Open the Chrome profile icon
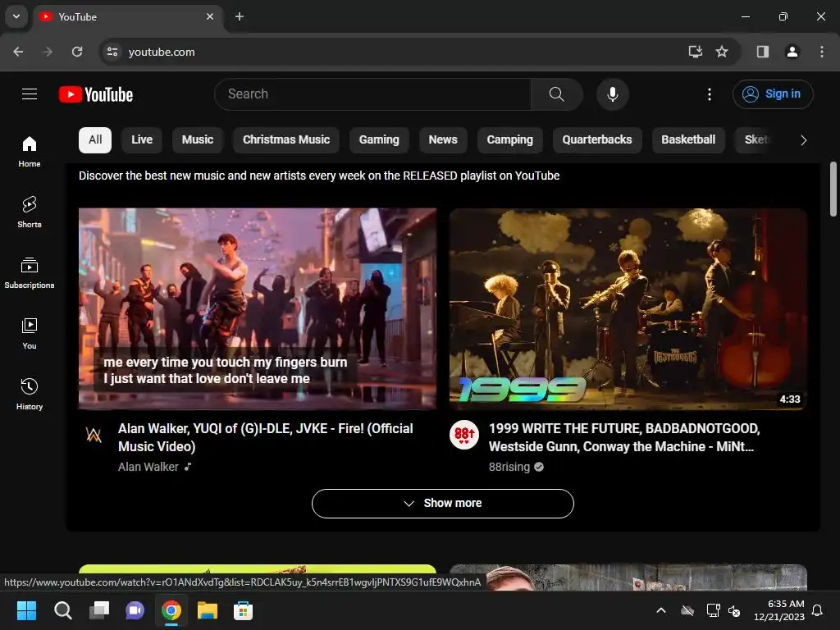This screenshot has height=630, width=840. coord(792,52)
